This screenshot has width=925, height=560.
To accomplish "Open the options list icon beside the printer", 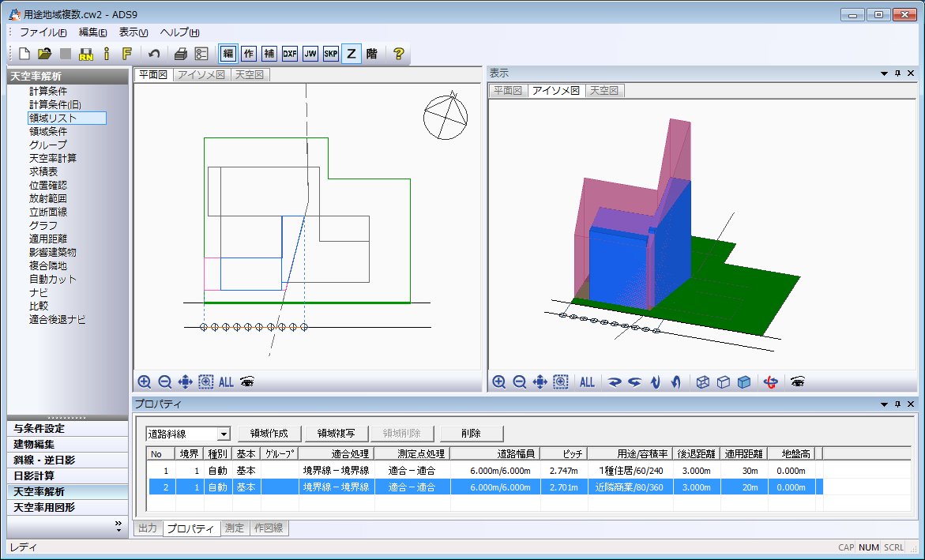I will coord(201,54).
